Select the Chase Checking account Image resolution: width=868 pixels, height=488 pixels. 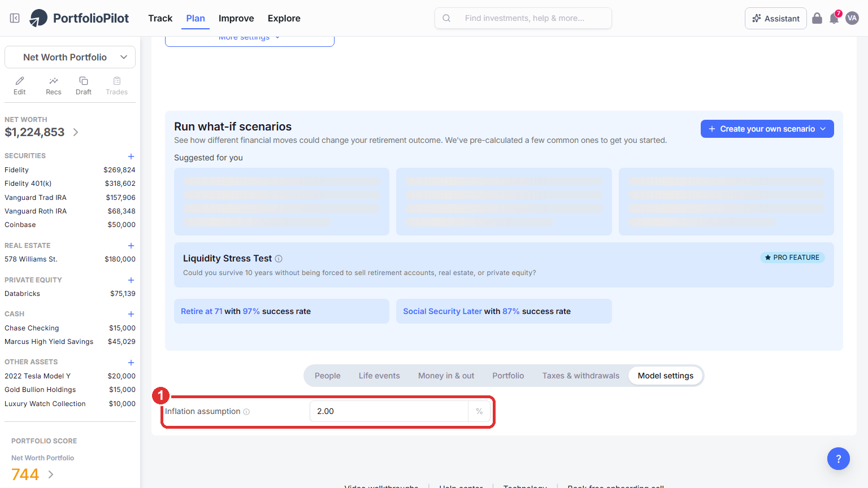click(70, 328)
